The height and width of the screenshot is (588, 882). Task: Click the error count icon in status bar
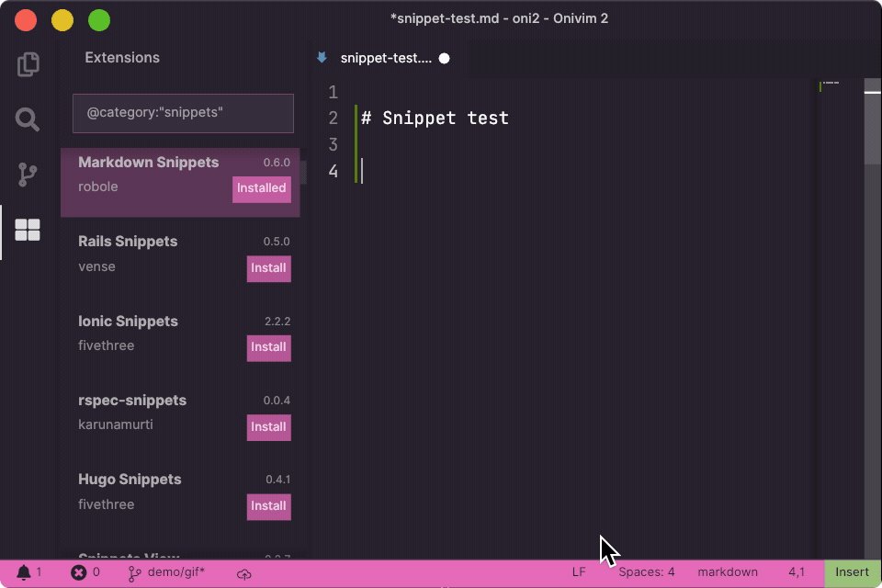[78, 572]
